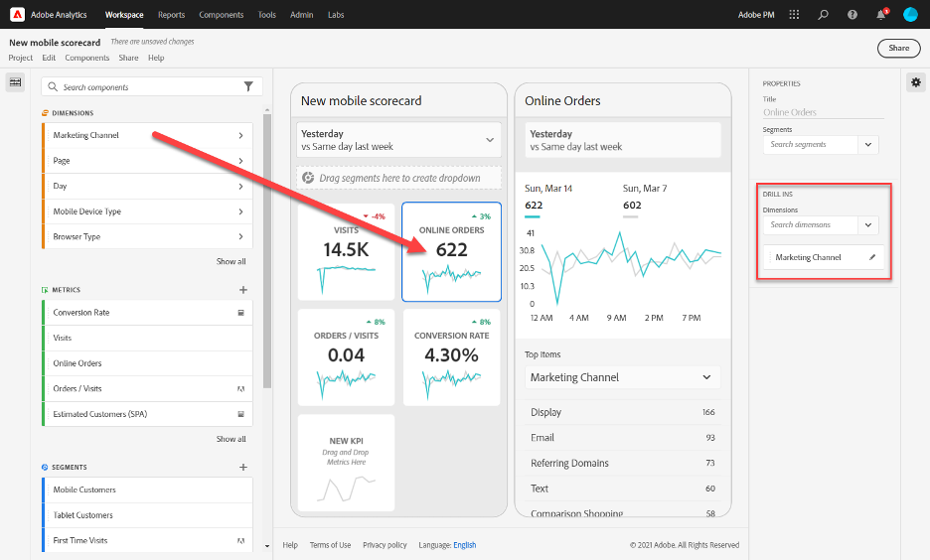The image size is (930, 560).
Task: Click the Display row in Top Items
Action: [623, 412]
